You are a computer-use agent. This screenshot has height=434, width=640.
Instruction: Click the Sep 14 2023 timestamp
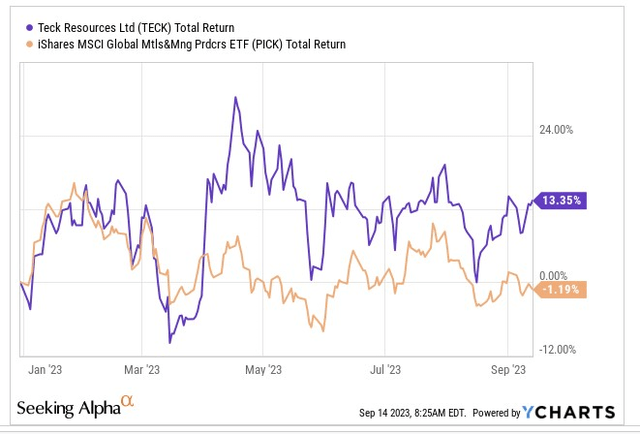pyautogui.click(x=412, y=413)
